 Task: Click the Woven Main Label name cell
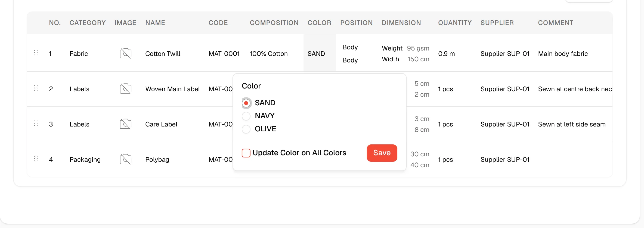pyautogui.click(x=173, y=89)
